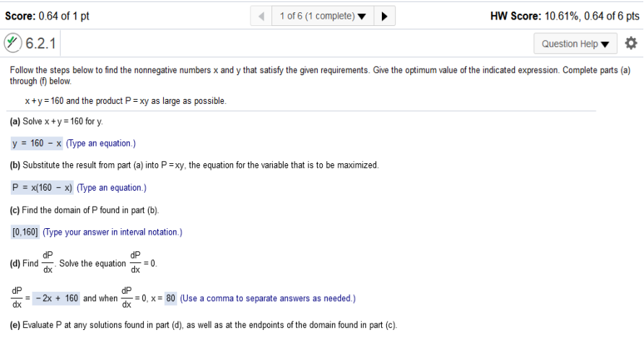Click the x = 80 answer box

point(170,298)
